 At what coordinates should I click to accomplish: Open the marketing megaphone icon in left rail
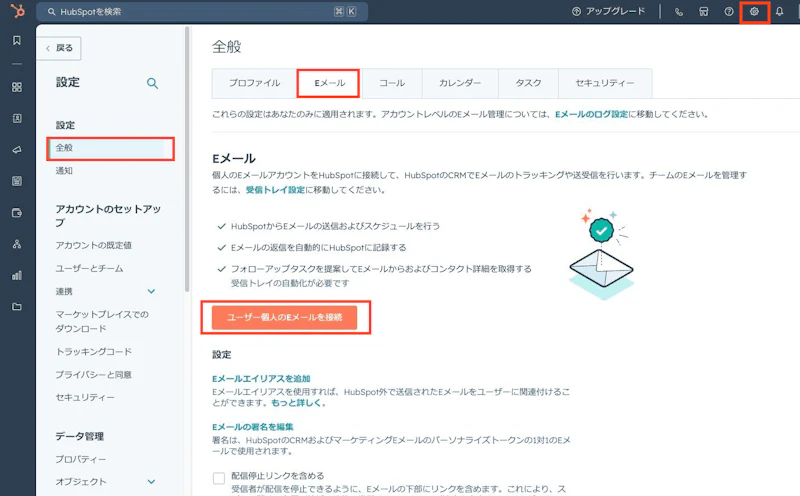pos(17,150)
